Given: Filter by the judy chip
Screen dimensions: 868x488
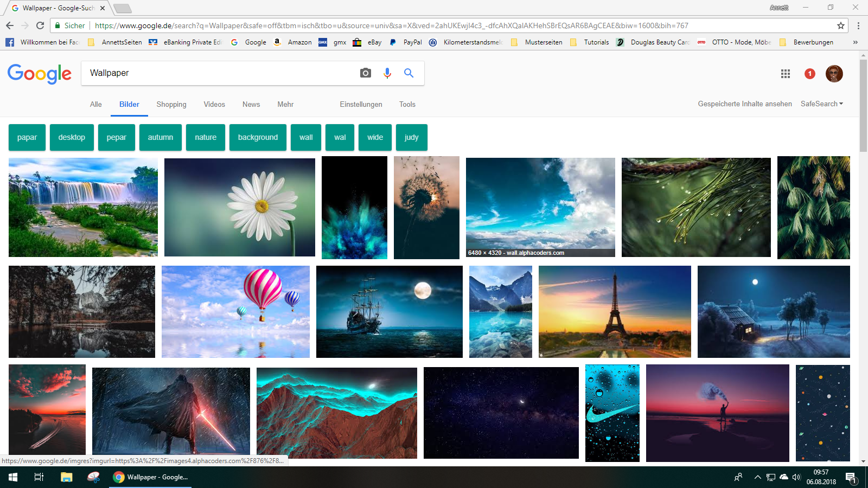Looking at the screenshot, I should (x=411, y=137).
